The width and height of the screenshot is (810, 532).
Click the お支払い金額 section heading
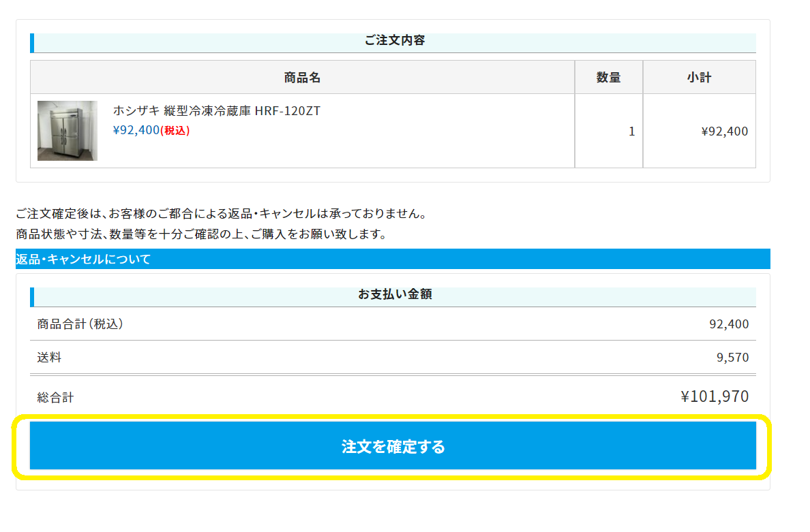click(x=394, y=295)
